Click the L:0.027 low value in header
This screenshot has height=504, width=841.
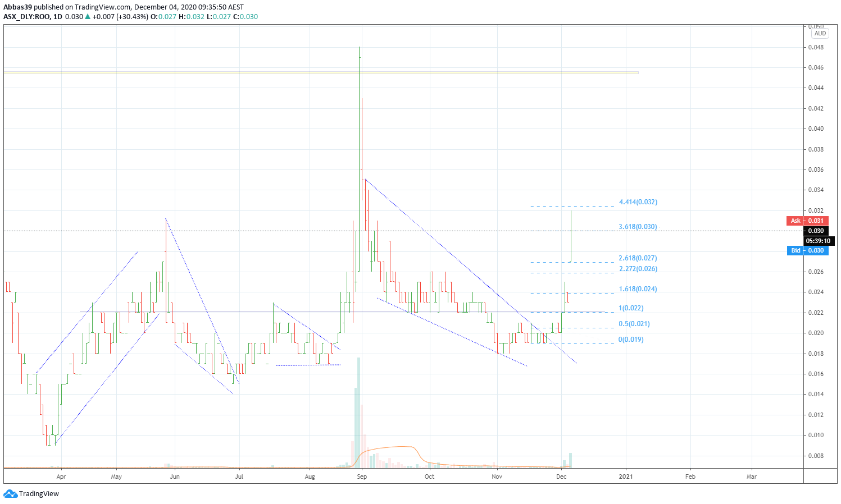[219, 17]
